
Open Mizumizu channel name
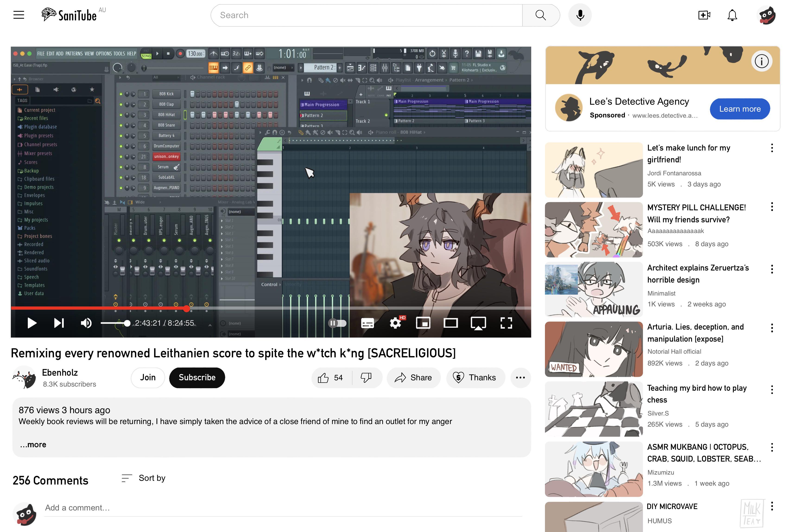coord(661,472)
